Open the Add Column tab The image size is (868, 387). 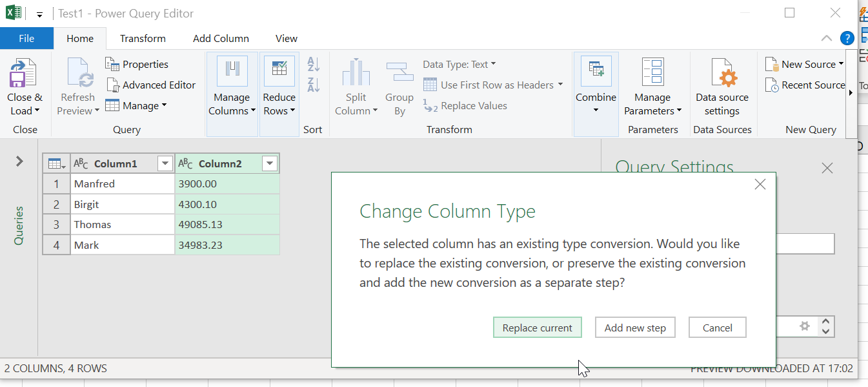(221, 38)
